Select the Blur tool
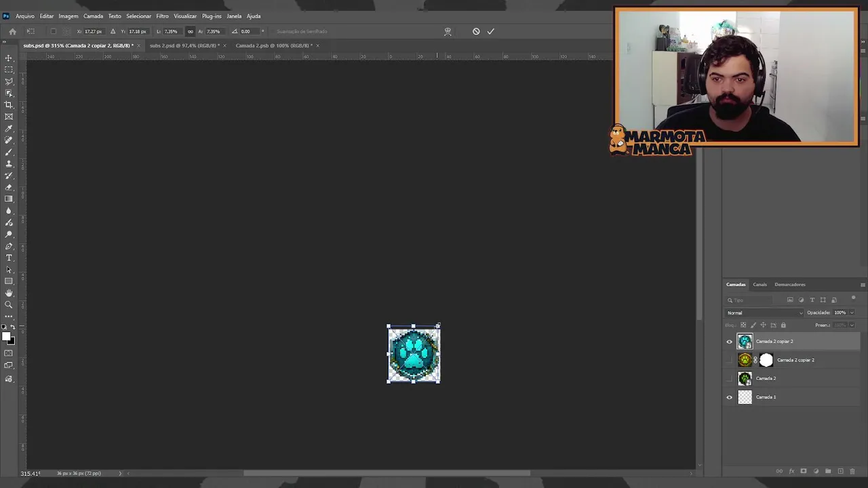The image size is (868, 488). (x=9, y=211)
